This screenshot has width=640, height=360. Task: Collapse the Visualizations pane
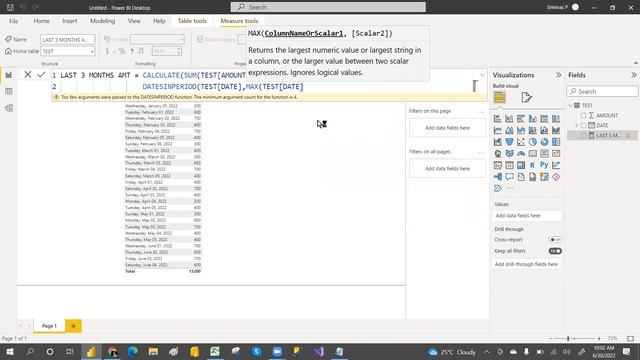pyautogui.click(x=558, y=75)
